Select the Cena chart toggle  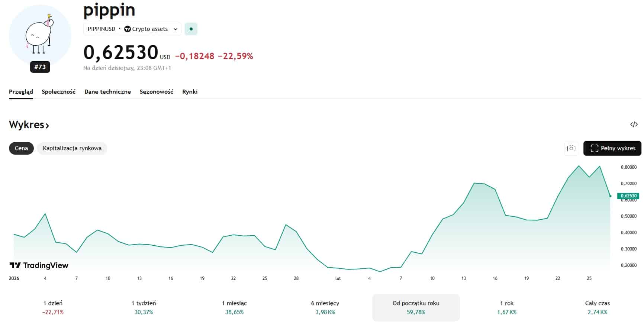pos(21,148)
